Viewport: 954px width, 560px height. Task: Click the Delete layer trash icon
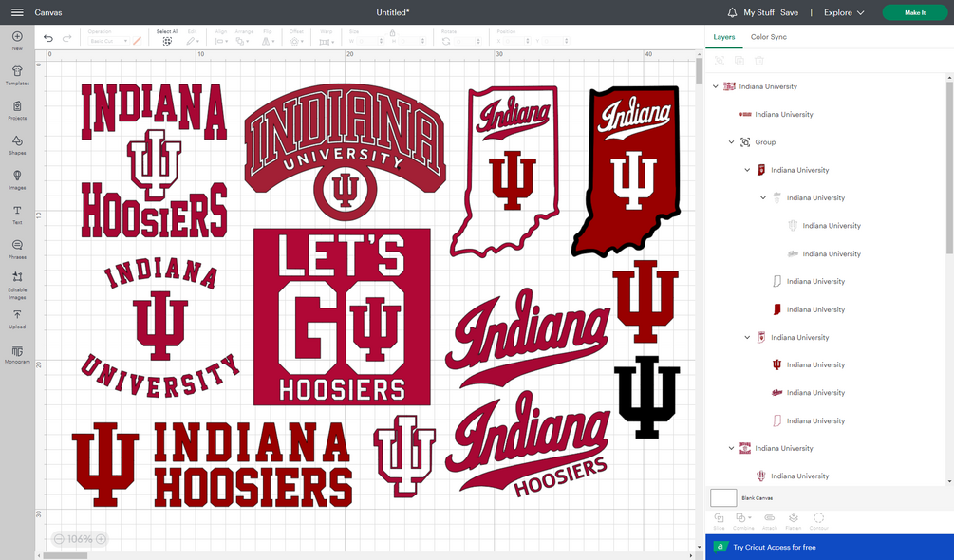[x=758, y=61]
